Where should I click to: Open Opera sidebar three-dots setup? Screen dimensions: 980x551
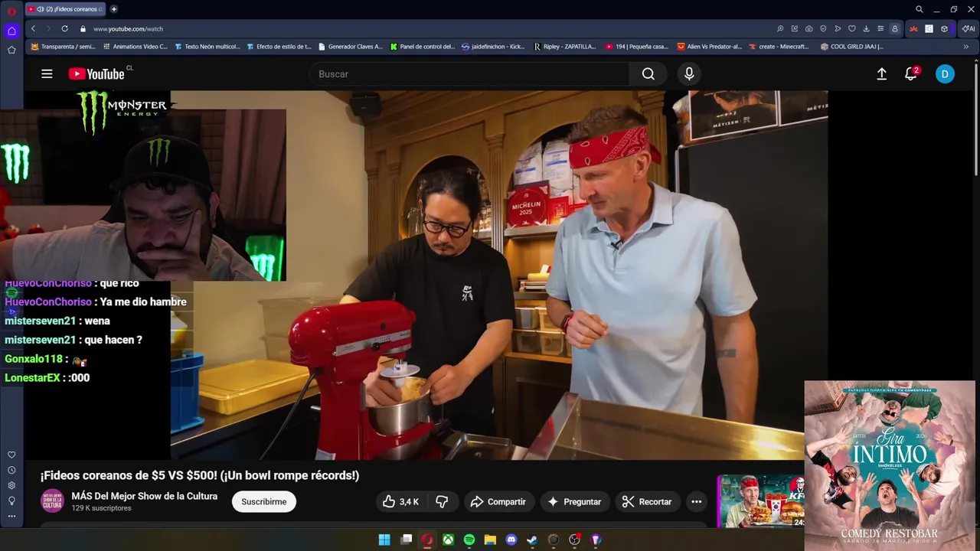point(11,516)
